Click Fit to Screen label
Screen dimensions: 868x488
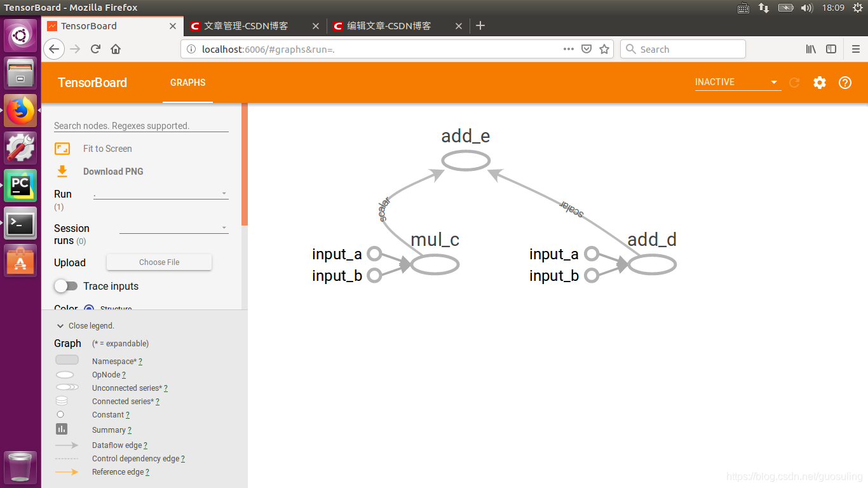[x=107, y=149]
